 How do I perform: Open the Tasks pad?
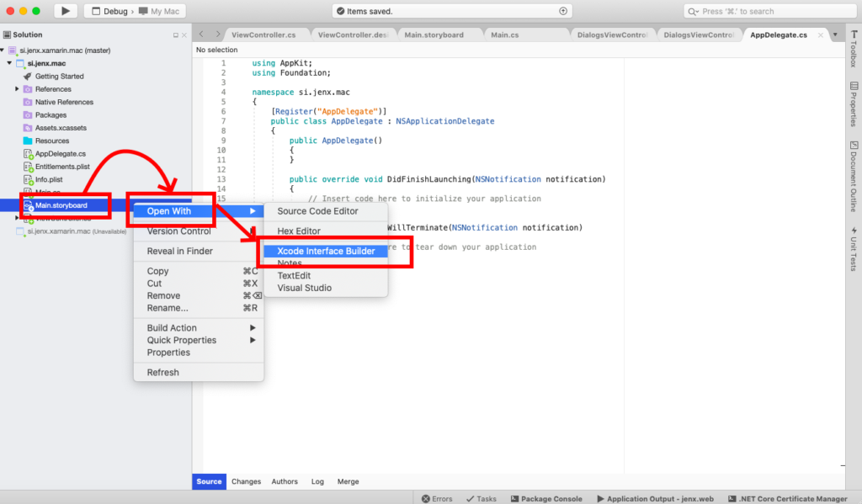click(x=481, y=498)
